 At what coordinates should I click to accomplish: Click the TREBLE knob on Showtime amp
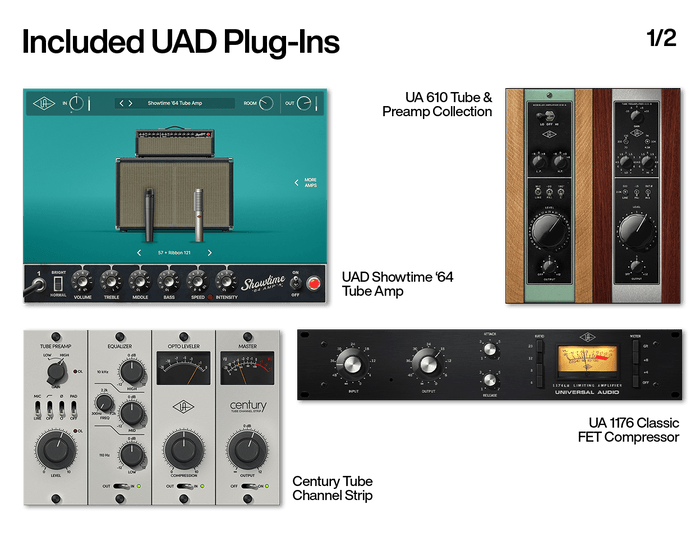click(x=111, y=282)
